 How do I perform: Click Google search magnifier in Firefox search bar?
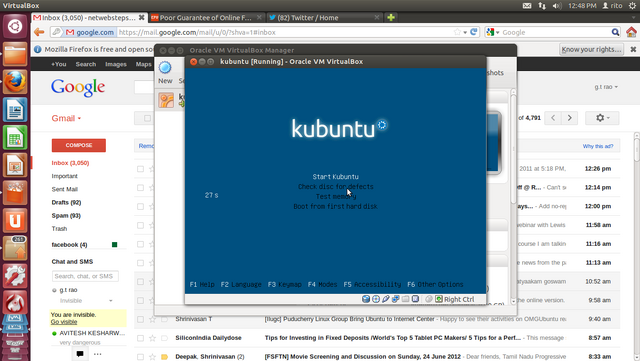pyautogui.click(x=615, y=32)
